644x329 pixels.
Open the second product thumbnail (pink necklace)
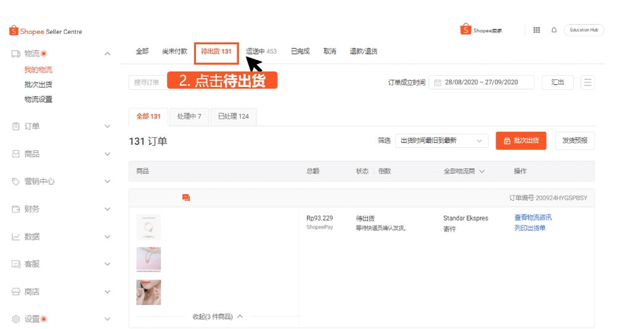click(149, 259)
